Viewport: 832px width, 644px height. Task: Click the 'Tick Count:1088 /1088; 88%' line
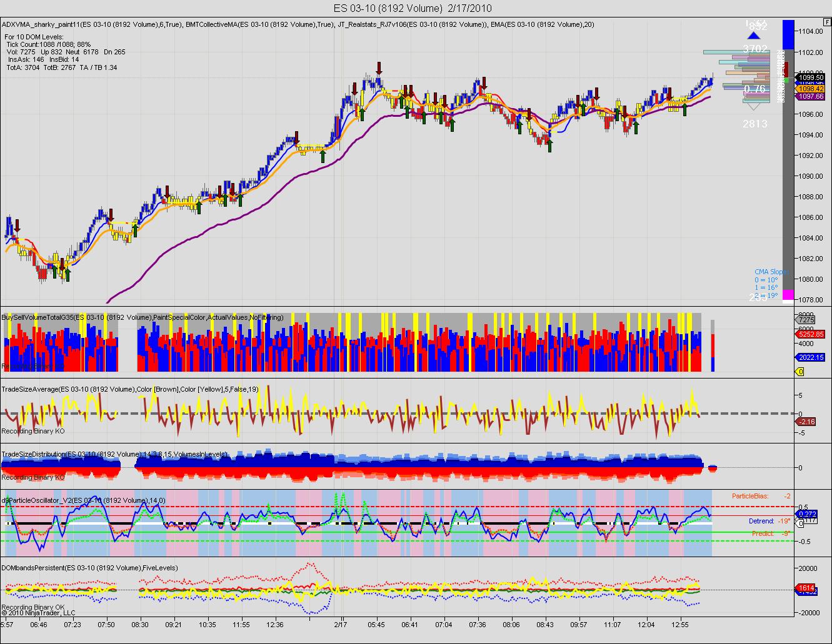(48, 44)
